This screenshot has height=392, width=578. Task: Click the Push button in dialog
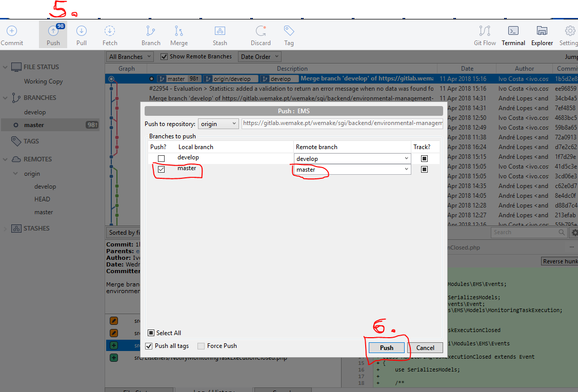tap(387, 347)
